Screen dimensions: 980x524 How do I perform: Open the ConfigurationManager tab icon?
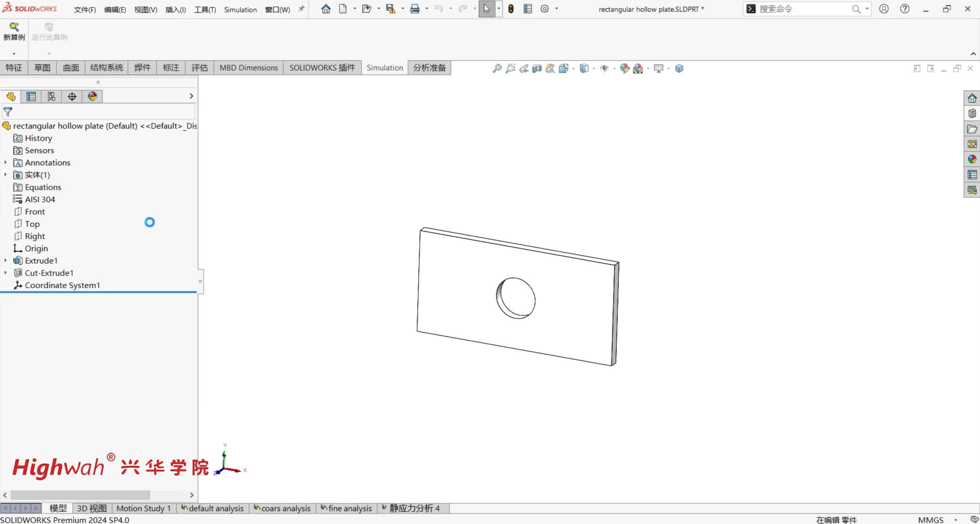[x=51, y=96]
